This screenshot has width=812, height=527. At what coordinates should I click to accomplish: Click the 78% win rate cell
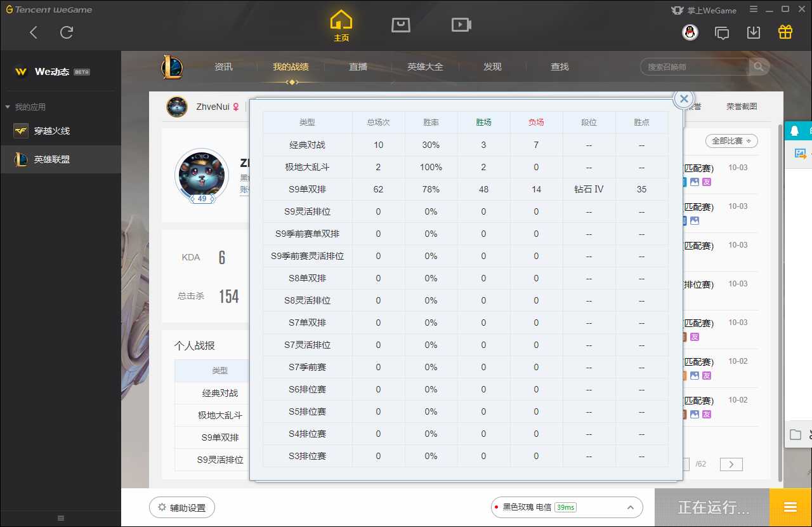click(431, 189)
